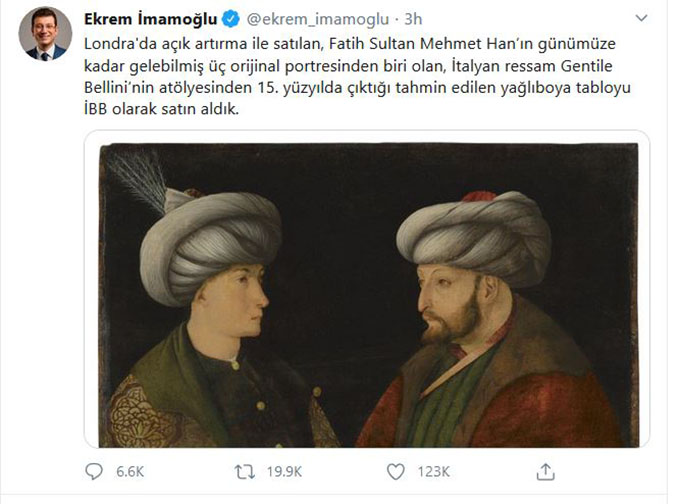Click the tweet text starting with Londra'da

tap(357, 76)
